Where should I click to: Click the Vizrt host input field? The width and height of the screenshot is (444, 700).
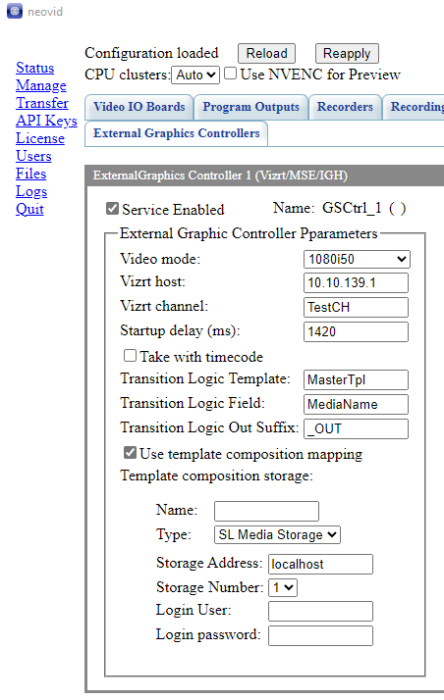coord(356,283)
